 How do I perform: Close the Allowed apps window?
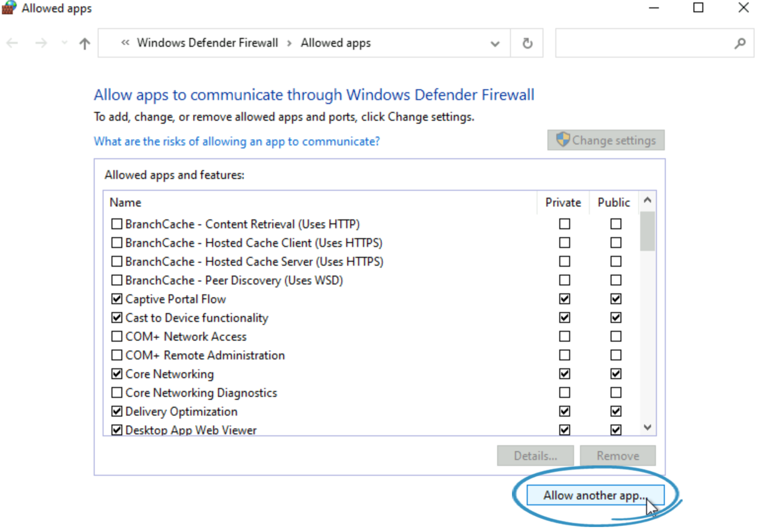(x=744, y=7)
